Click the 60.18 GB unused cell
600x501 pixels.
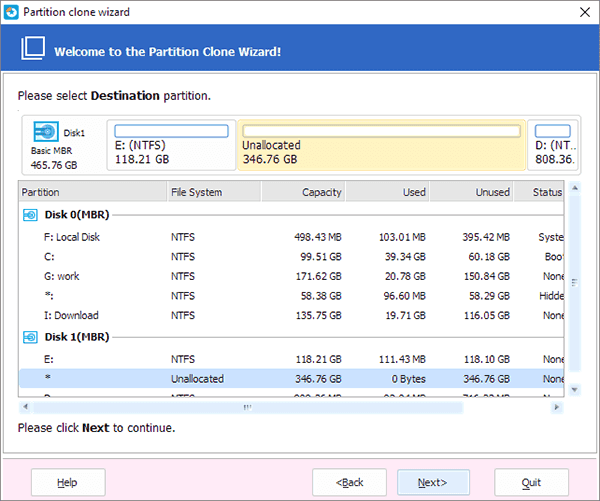(x=489, y=257)
